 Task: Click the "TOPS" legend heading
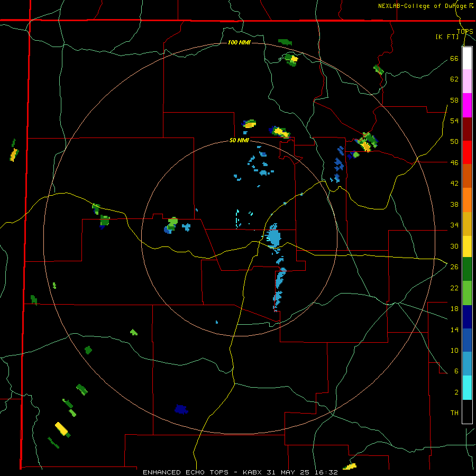pos(465,31)
